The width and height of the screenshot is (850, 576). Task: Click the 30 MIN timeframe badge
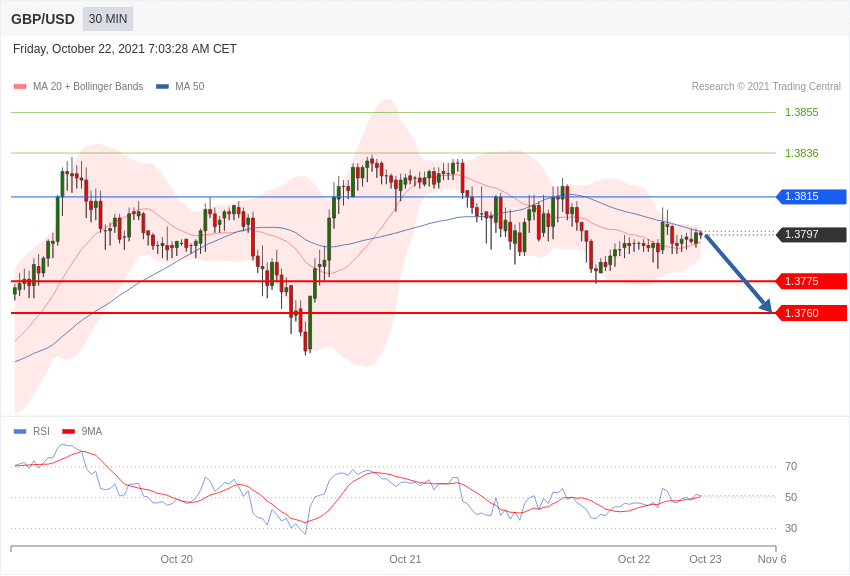coord(108,19)
